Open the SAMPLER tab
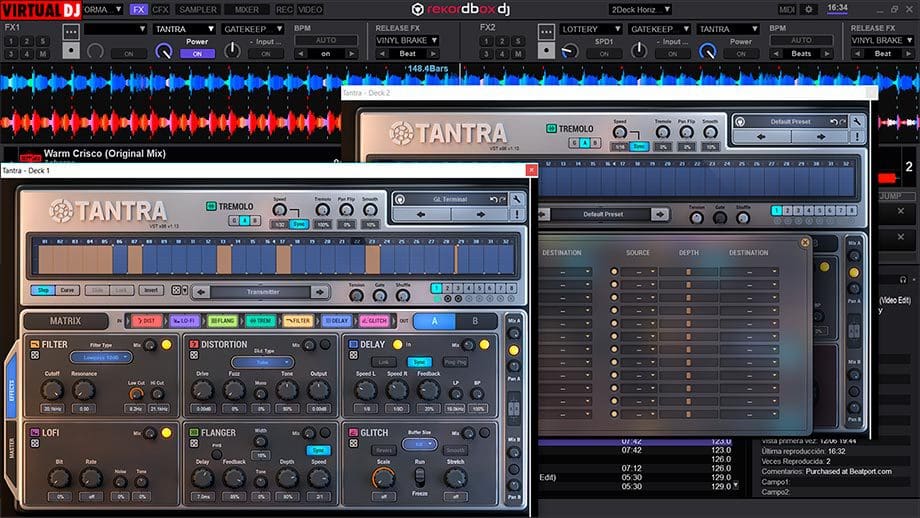 [198, 9]
